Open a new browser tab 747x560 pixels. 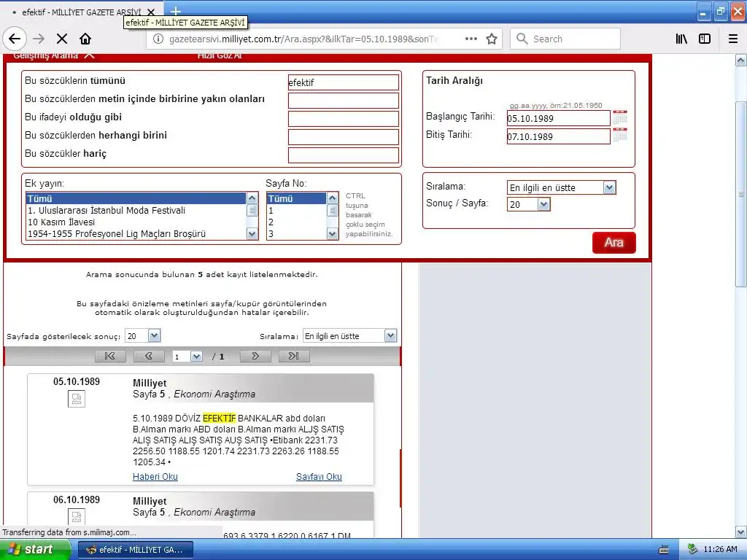click(176, 11)
